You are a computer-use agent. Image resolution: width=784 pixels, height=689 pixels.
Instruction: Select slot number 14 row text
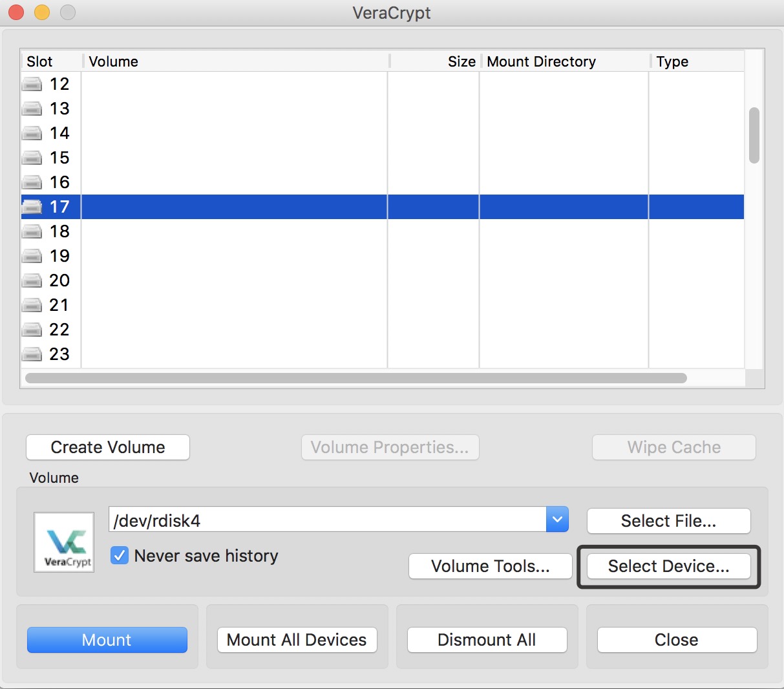point(59,133)
